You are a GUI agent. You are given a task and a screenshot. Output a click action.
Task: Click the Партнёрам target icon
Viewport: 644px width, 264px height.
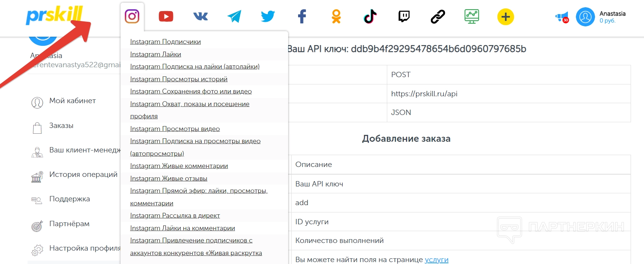tap(37, 226)
